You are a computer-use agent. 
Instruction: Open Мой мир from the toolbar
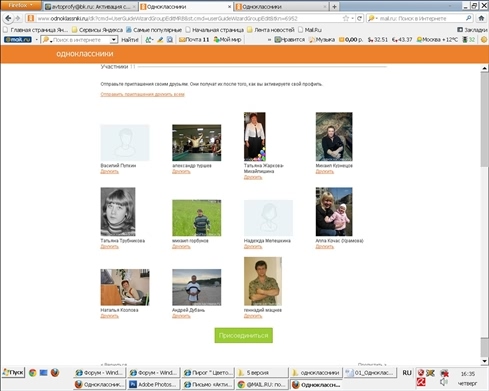pyautogui.click(x=227, y=40)
